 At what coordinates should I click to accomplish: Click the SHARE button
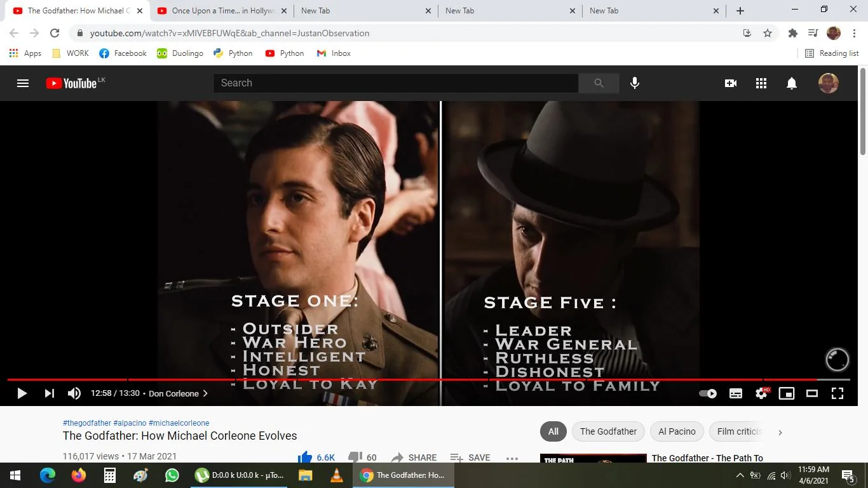pos(414,457)
